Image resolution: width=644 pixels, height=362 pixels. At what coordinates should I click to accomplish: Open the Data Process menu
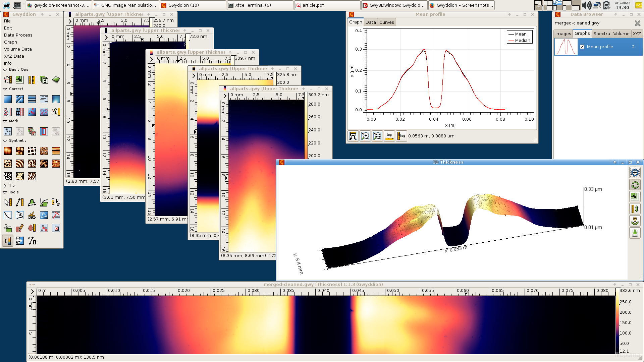pyautogui.click(x=18, y=35)
